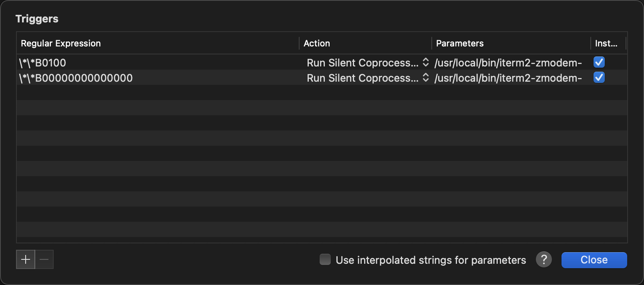This screenshot has width=644, height=285.
Task: Click the Triggers dialog title
Action: click(x=37, y=19)
